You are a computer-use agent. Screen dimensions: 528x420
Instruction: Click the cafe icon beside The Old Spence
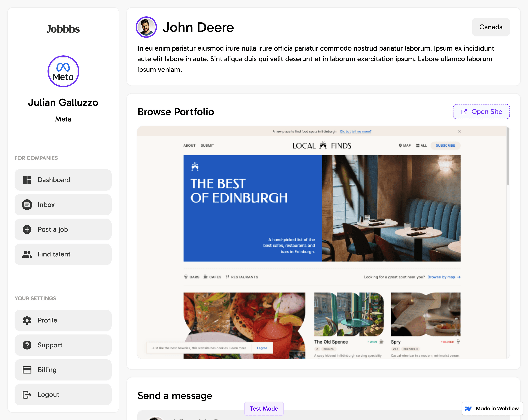click(x=381, y=341)
